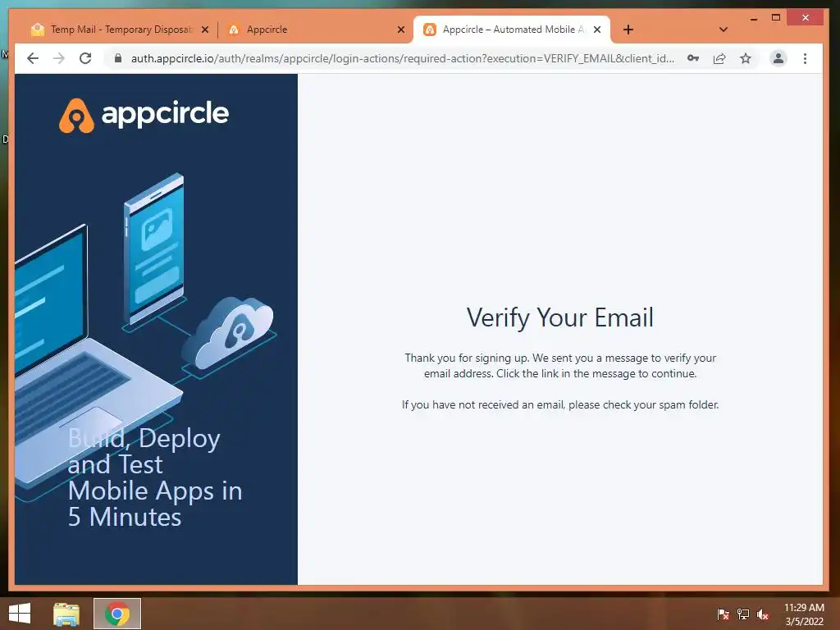840x630 pixels.
Task: Maximize the Chrome window
Action: [x=776, y=18]
